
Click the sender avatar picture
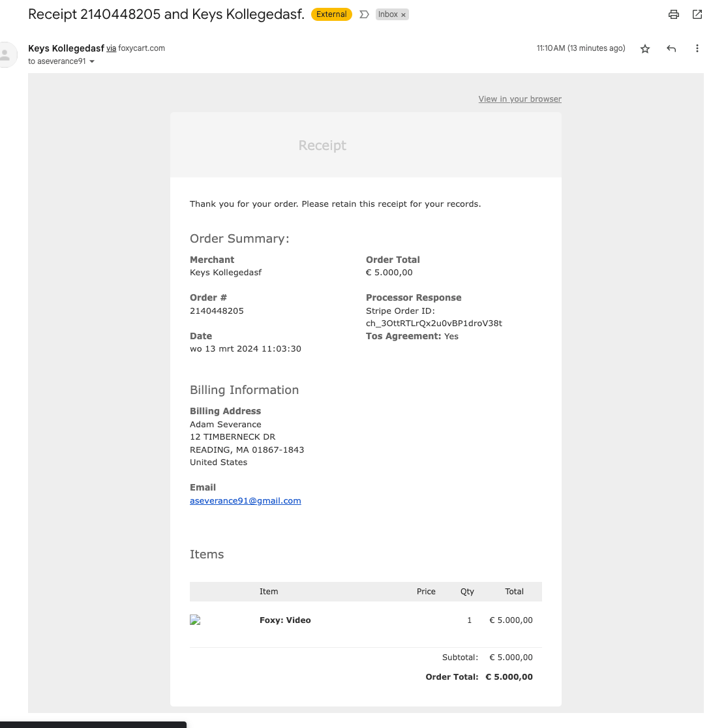pyautogui.click(x=6, y=55)
